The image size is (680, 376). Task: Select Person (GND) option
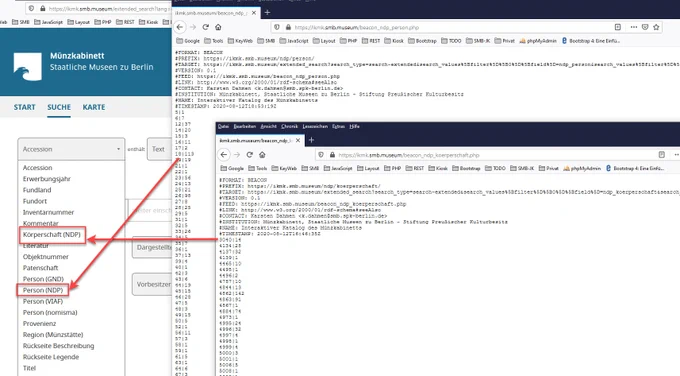tap(43, 279)
